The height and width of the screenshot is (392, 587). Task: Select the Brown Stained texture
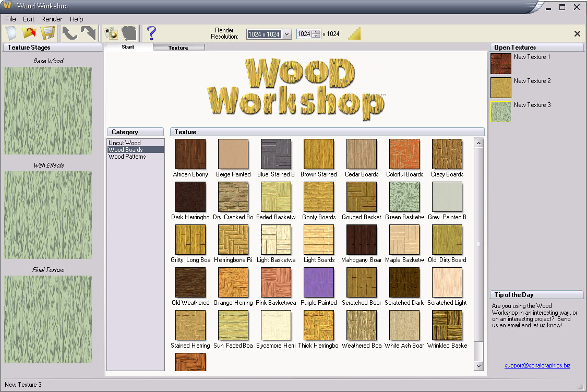click(319, 154)
